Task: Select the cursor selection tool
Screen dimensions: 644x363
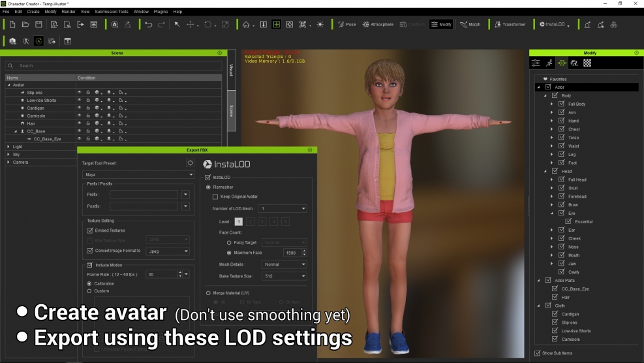Action: 177,24
